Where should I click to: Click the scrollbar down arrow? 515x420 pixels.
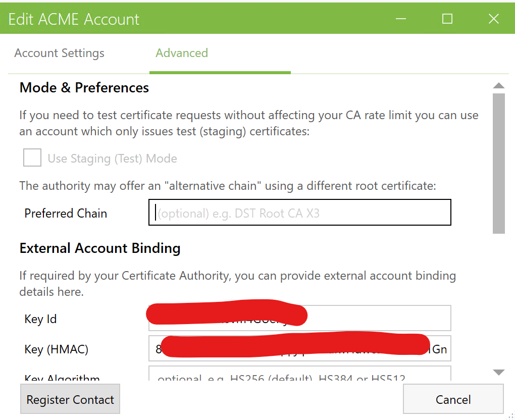[x=498, y=373]
